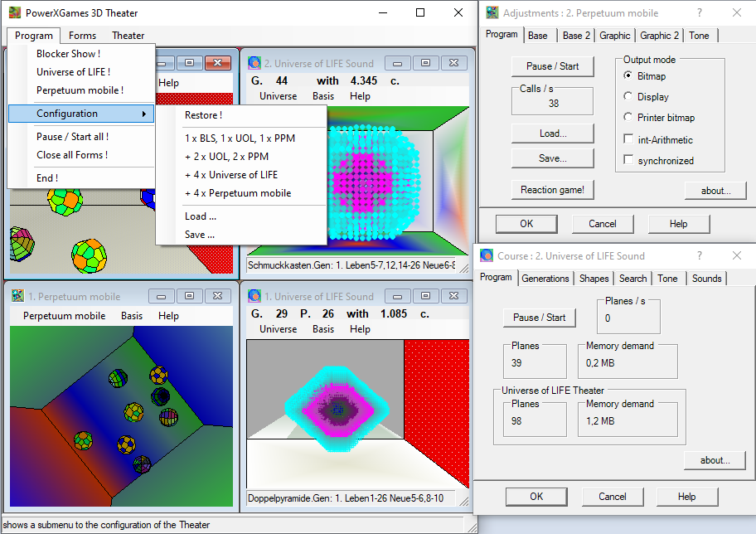The height and width of the screenshot is (534, 756).
Task: Confirm the Adjustments dialog with OK
Action: [526, 224]
